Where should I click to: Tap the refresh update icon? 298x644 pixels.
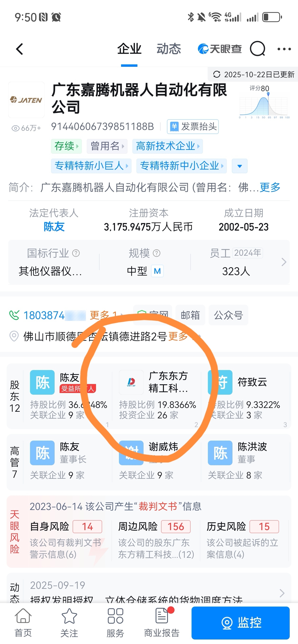pyautogui.click(x=217, y=74)
